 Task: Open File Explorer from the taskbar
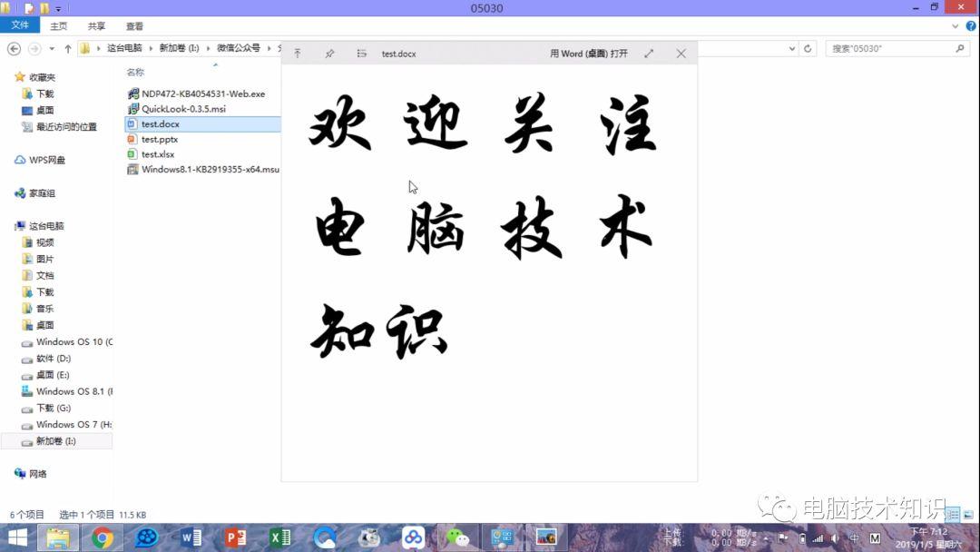pos(58,537)
